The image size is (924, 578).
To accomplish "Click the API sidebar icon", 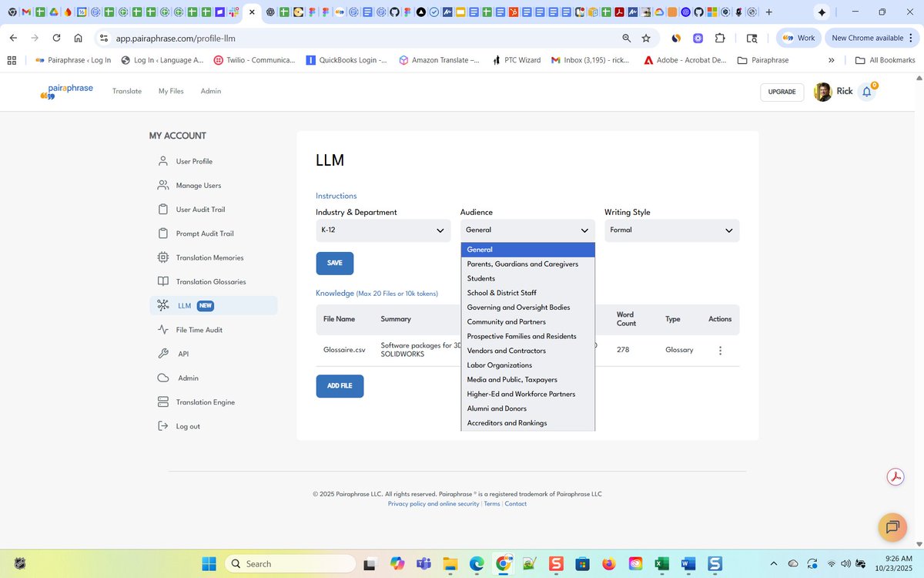I will (x=162, y=354).
